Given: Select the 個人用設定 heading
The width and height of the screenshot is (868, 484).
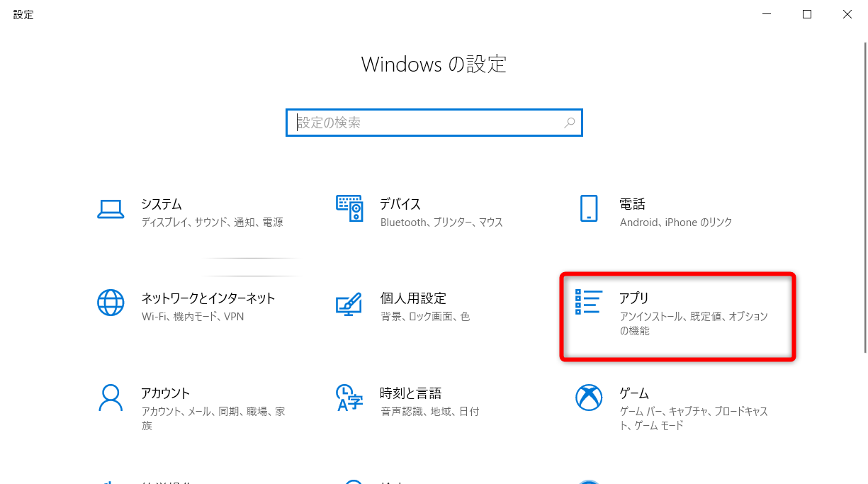Looking at the screenshot, I should click(413, 298).
